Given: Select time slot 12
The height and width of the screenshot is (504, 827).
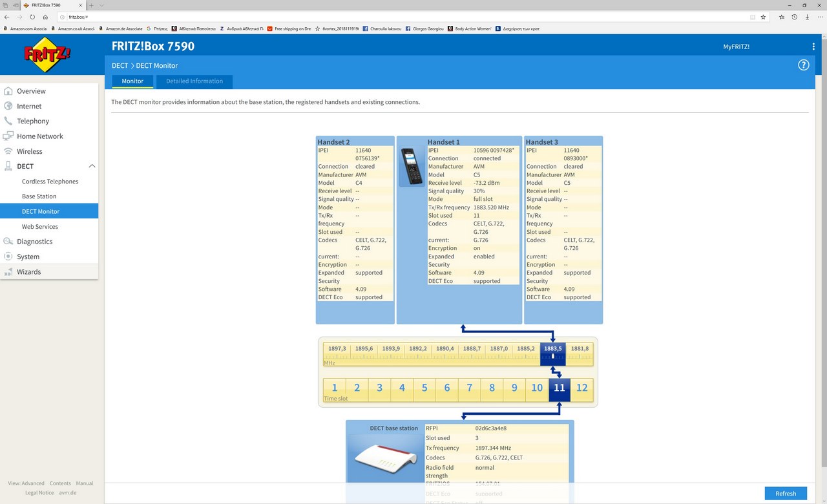Looking at the screenshot, I should [582, 390].
